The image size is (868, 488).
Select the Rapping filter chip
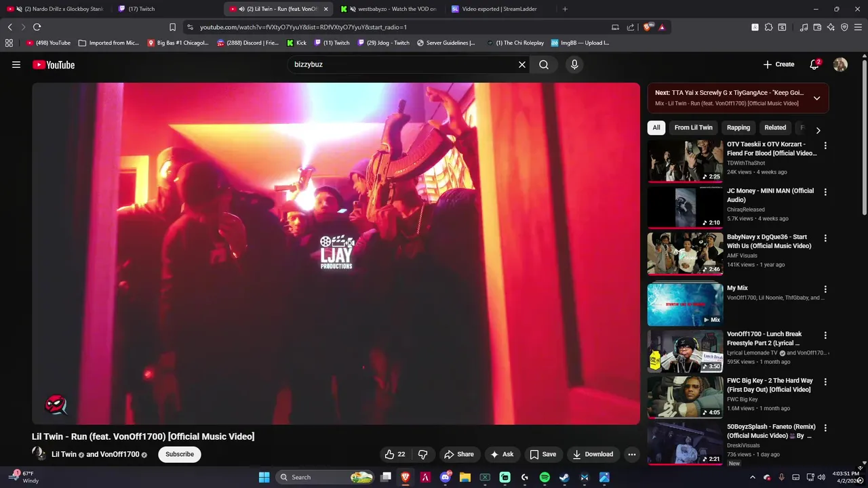point(738,127)
